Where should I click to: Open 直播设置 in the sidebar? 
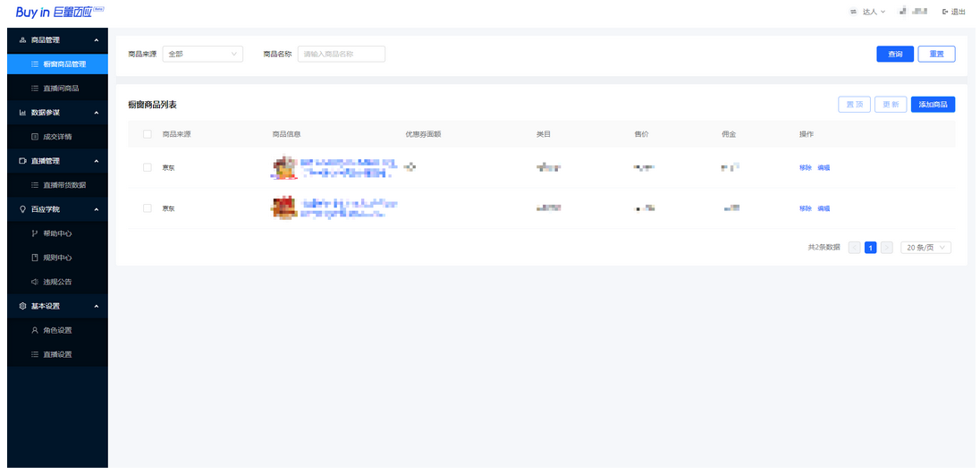[x=57, y=354]
